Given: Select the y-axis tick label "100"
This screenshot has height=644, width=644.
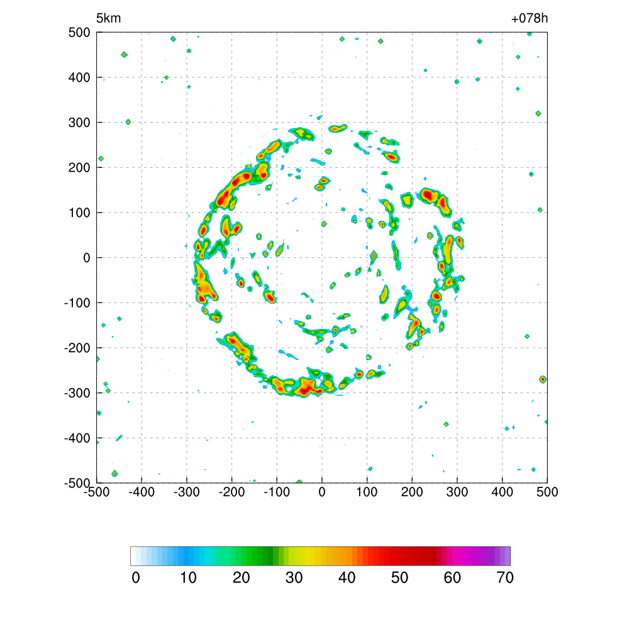Looking at the screenshot, I should pyautogui.click(x=79, y=213).
